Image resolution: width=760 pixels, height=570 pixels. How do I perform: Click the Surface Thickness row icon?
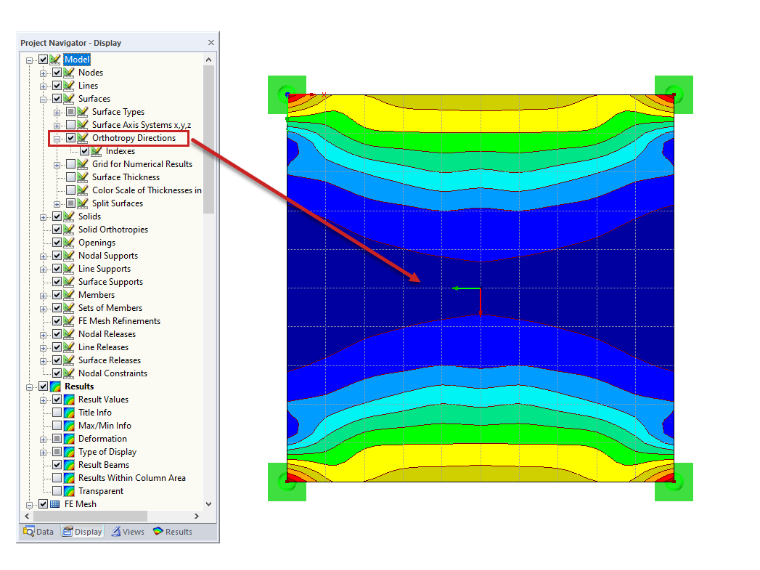pyautogui.click(x=83, y=177)
